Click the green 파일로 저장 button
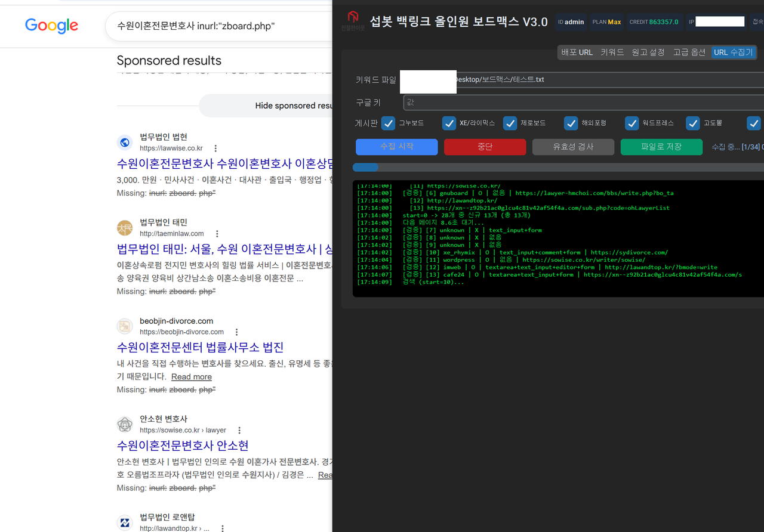 pos(661,147)
